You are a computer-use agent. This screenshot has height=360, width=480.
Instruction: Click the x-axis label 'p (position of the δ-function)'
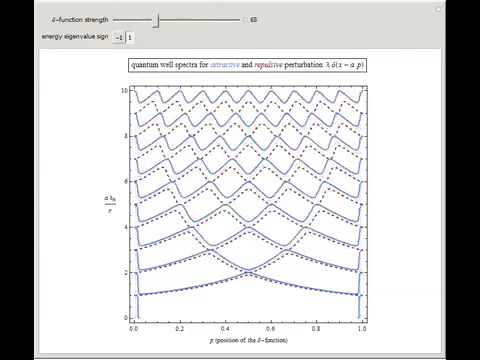click(x=249, y=340)
